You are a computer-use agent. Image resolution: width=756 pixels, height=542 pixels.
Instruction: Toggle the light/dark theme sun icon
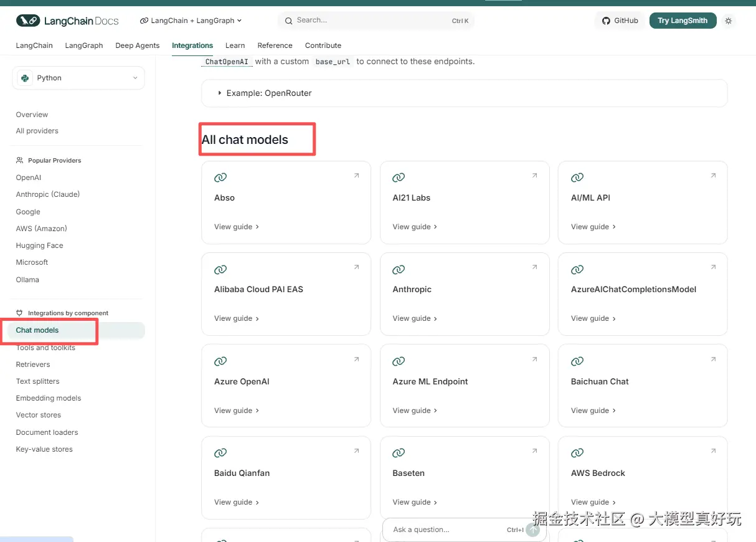point(729,21)
